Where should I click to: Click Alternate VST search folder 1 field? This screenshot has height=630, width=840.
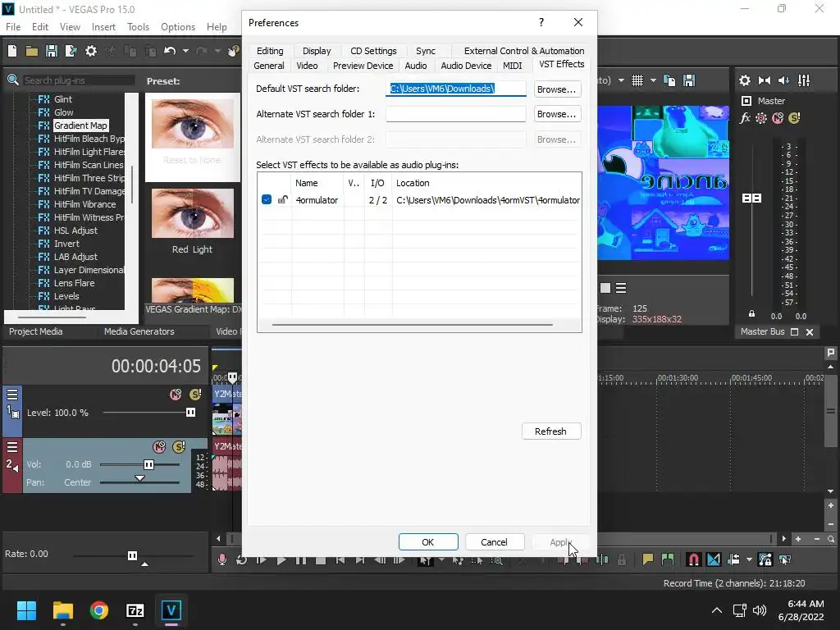click(456, 114)
